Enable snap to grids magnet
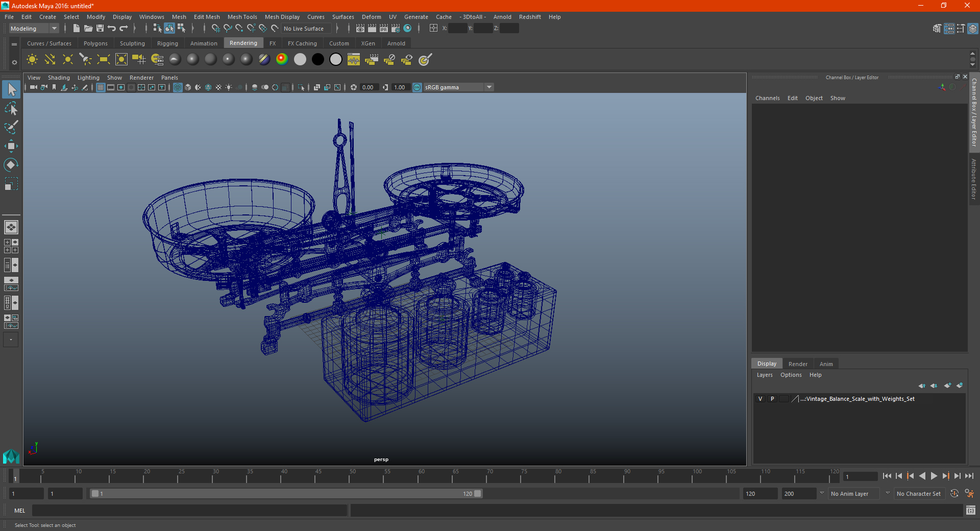Viewport: 980px width, 531px height. tap(216, 29)
